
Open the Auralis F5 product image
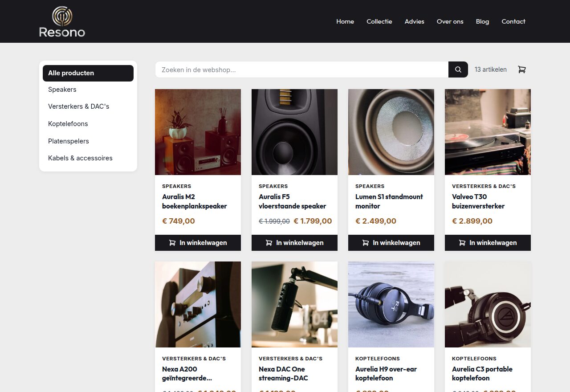click(x=294, y=132)
